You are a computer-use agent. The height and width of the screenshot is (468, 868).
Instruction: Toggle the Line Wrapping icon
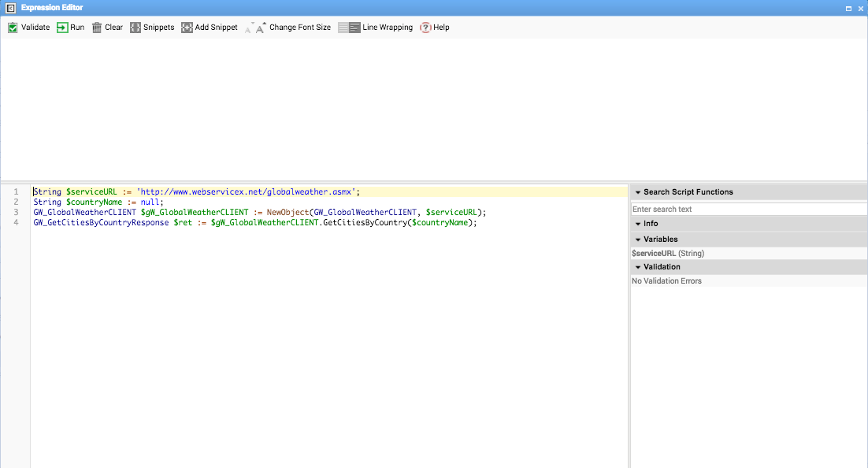[x=349, y=28]
